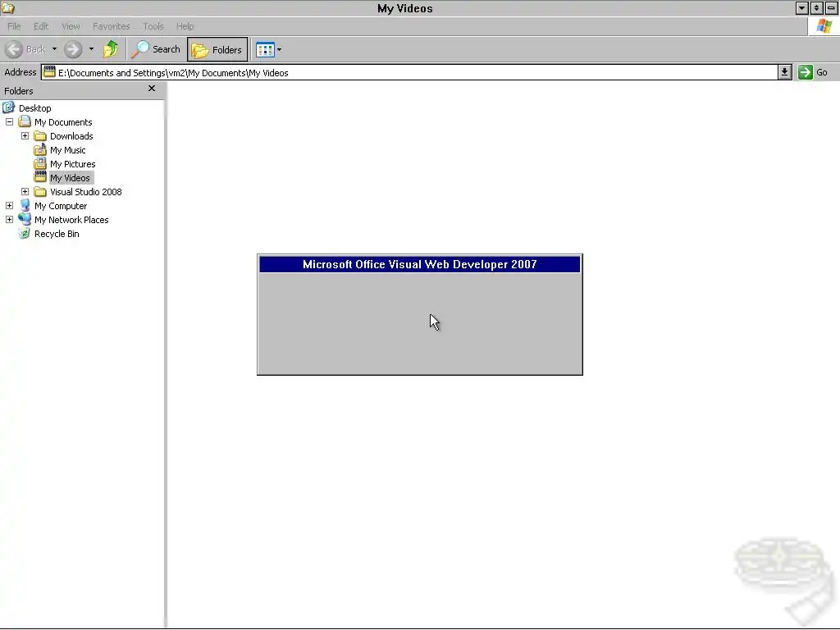Open the Edit menu
Image resolution: width=840 pixels, height=630 pixels.
point(41,26)
